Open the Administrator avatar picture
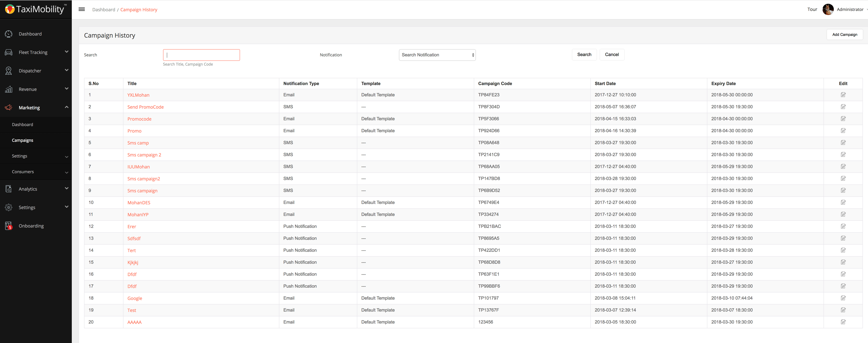868x343 pixels. click(828, 9)
